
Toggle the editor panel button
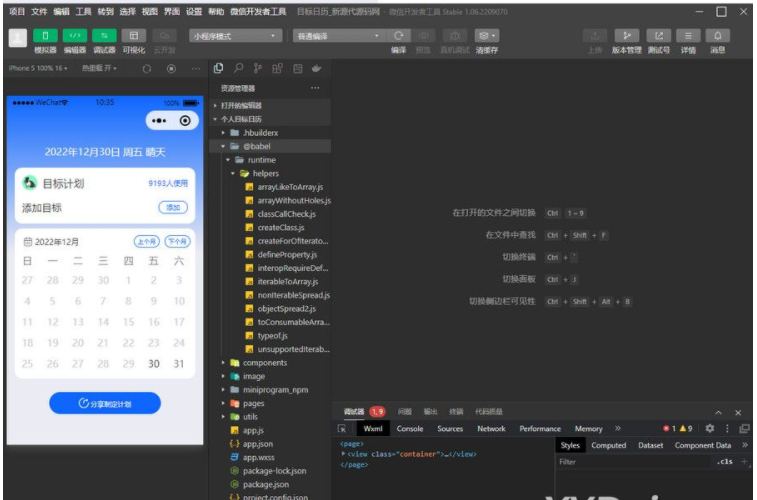click(75, 36)
